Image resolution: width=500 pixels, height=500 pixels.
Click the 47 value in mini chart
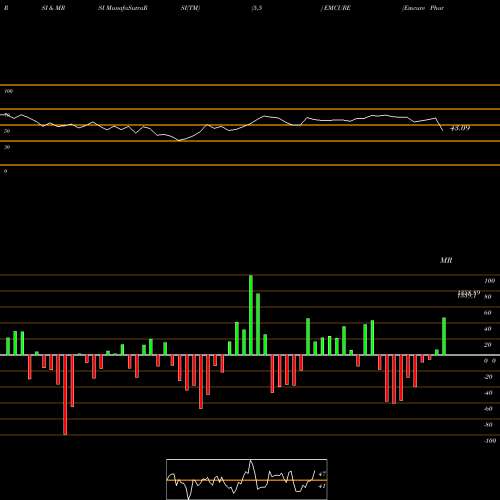[322, 474]
